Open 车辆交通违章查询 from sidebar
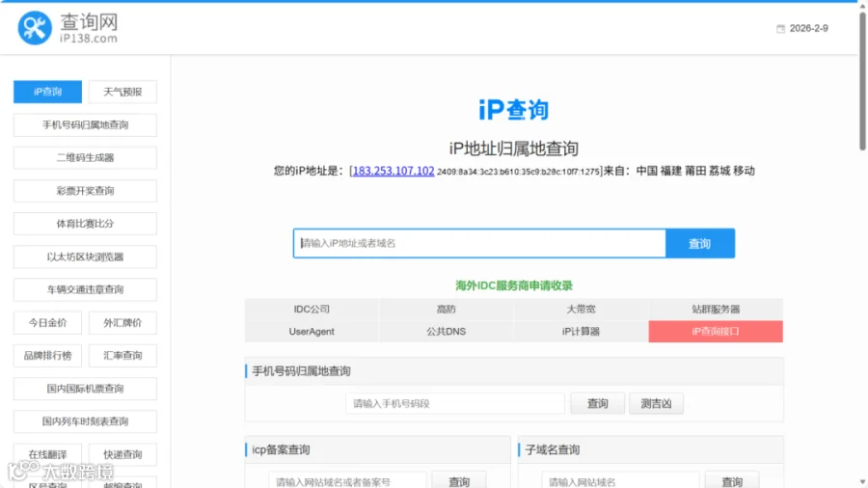Viewport: 868px width, 488px height. click(85, 289)
